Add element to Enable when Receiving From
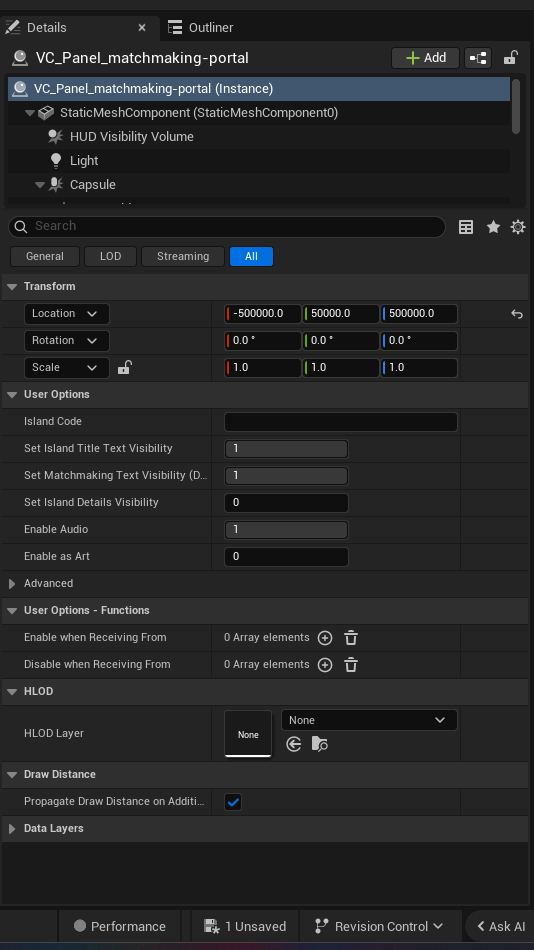Image resolution: width=534 pixels, height=950 pixels. 325,638
